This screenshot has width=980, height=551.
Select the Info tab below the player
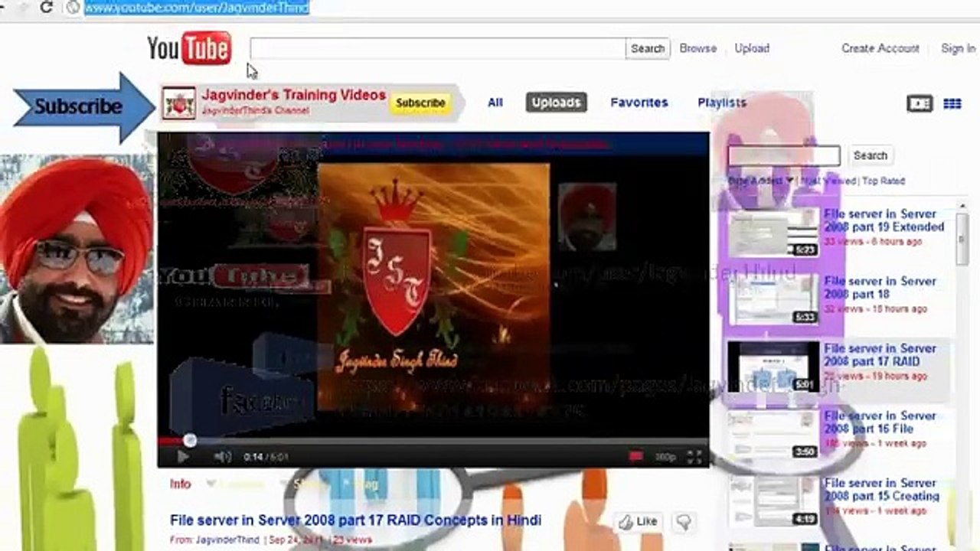(181, 484)
